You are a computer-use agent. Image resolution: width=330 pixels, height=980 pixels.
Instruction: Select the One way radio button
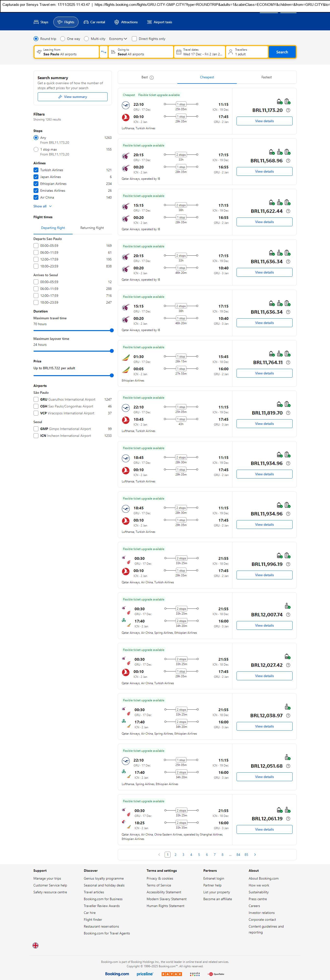(x=63, y=39)
